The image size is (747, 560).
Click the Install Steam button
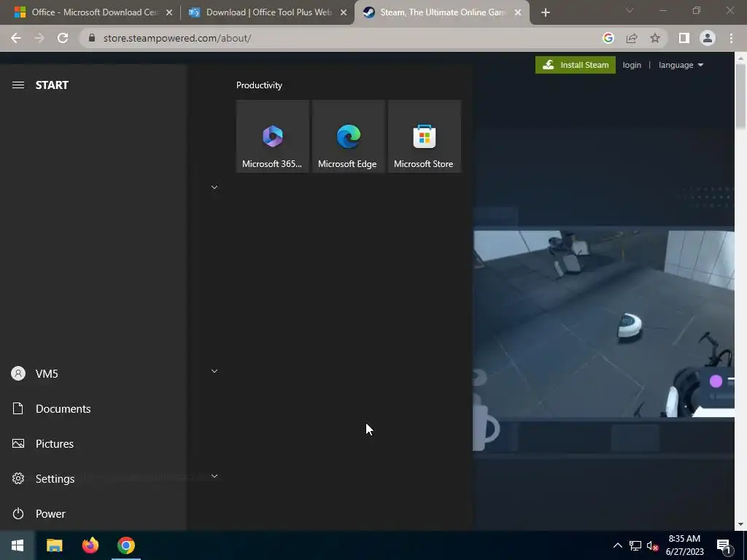(576, 65)
